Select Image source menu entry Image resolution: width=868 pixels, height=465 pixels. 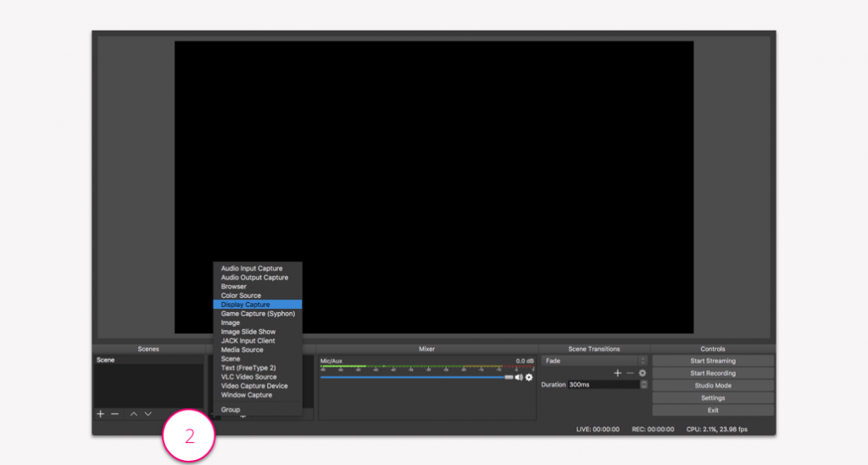258,322
